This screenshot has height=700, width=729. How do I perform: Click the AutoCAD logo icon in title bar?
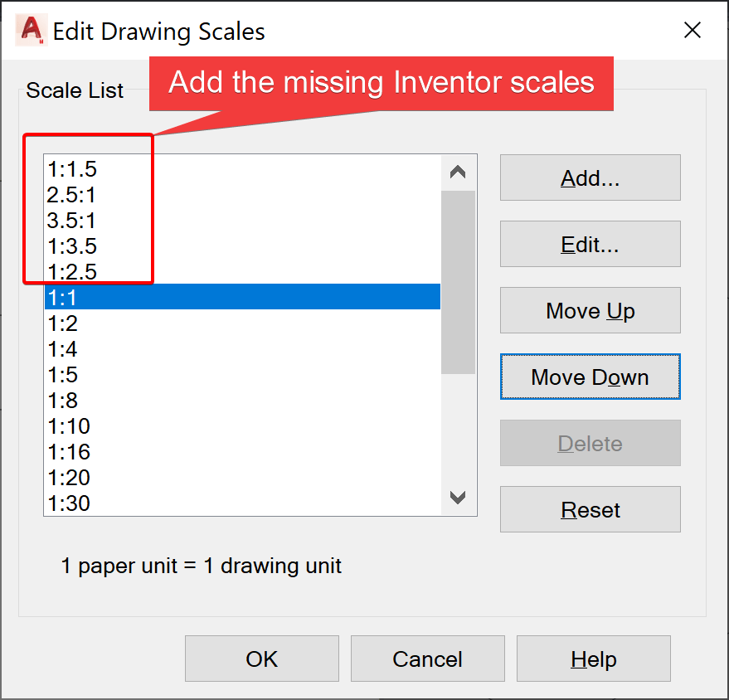point(29,30)
